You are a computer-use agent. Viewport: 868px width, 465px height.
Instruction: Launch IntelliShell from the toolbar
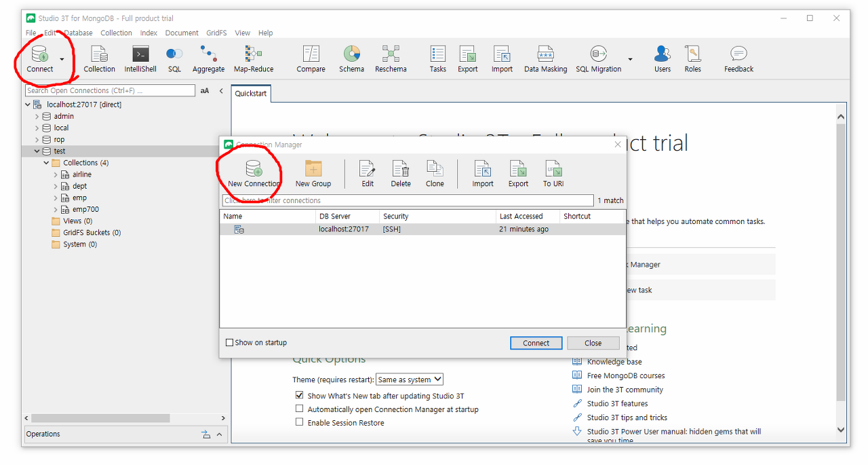[140, 59]
